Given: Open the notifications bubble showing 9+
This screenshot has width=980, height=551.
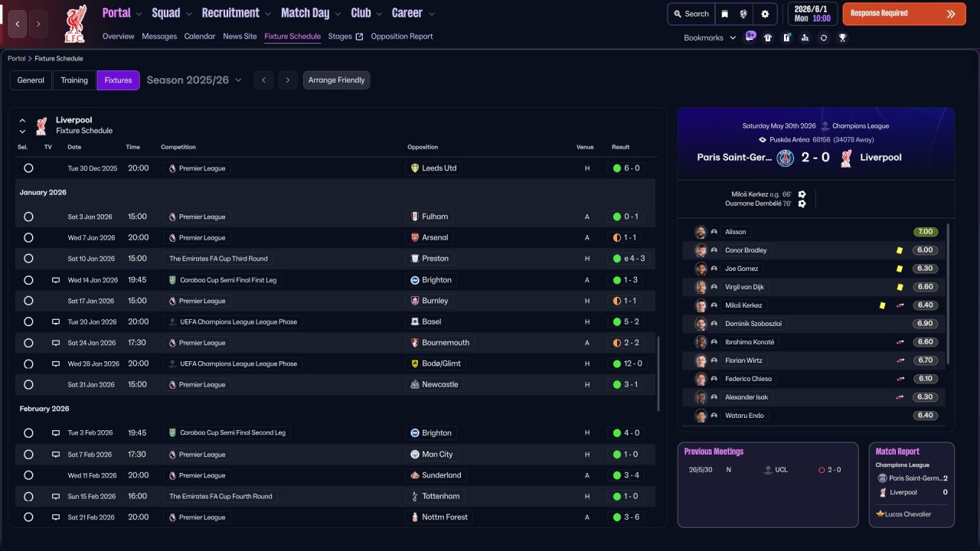Looking at the screenshot, I should [x=750, y=36].
